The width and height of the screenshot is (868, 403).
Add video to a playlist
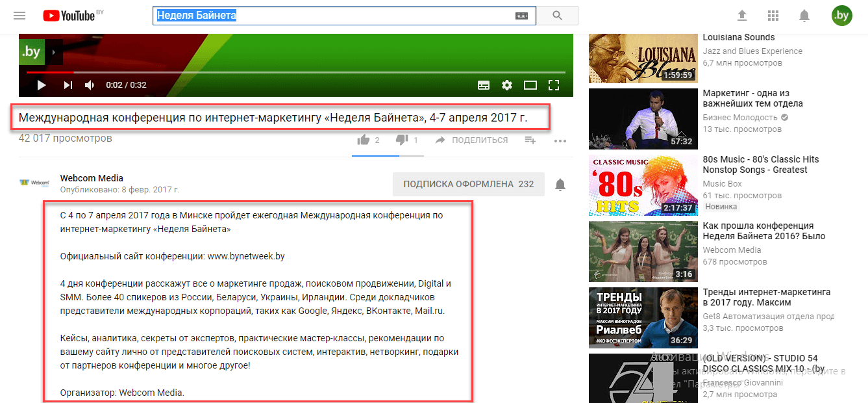coord(530,140)
